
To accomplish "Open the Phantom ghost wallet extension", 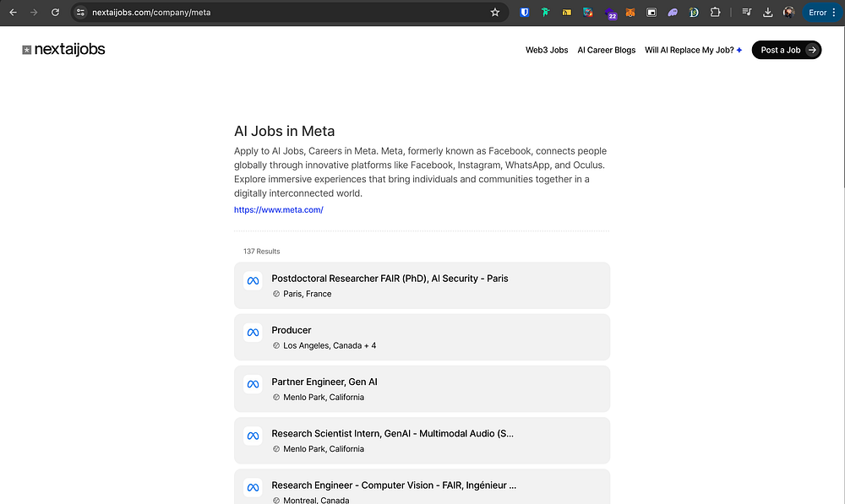I will tap(673, 13).
